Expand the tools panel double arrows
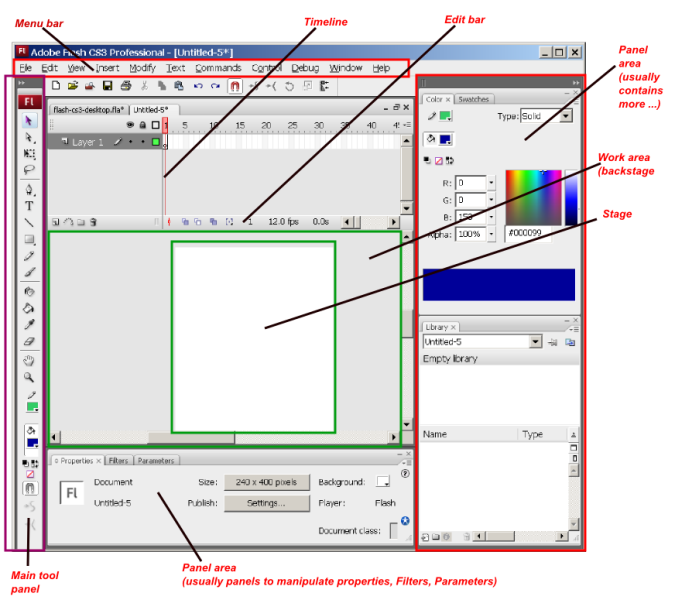 (x=22, y=83)
